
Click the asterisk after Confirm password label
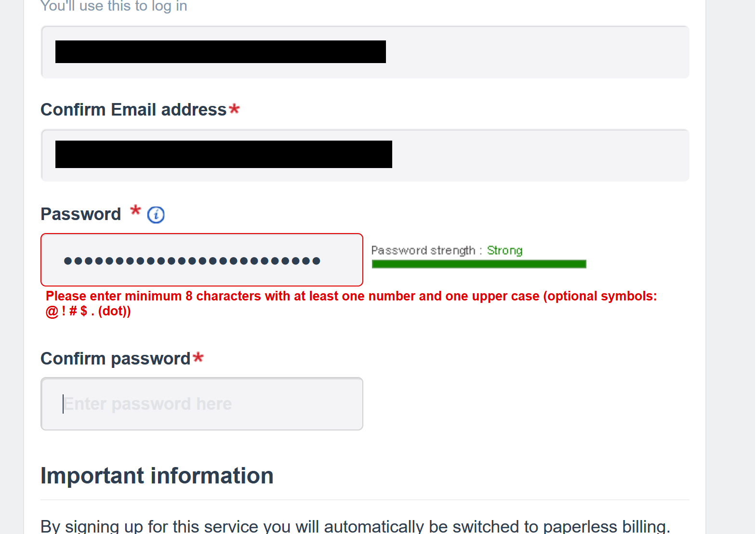pos(198,357)
